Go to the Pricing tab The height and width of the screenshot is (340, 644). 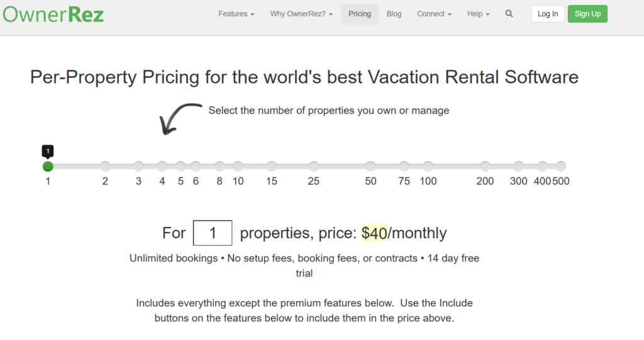pyautogui.click(x=360, y=14)
